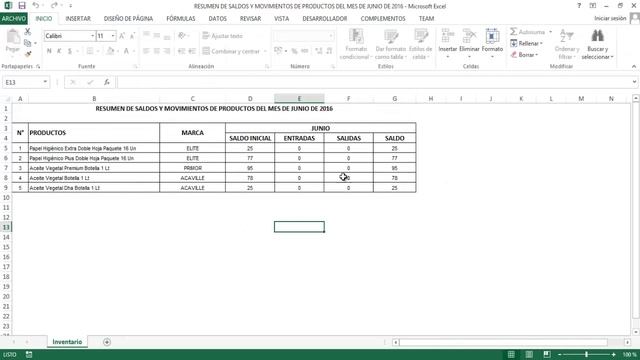Click the Cut scissors icon
640x360 pixels.
pos(28,32)
